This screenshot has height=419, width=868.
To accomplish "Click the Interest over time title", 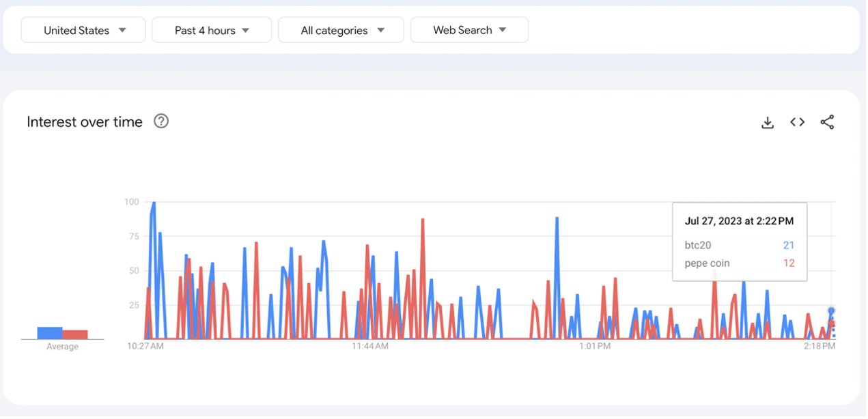I will (x=85, y=121).
